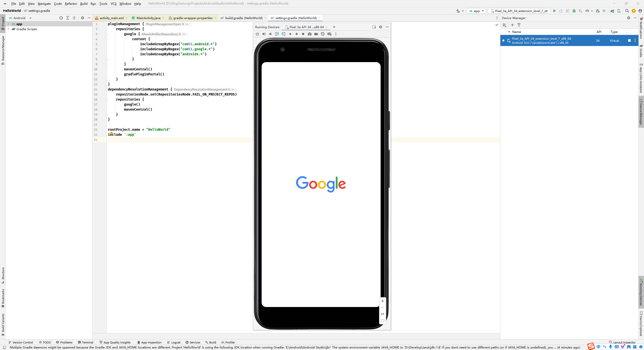This screenshot has height=350, width=644.
Task: Open the Refactor menu
Action: point(71,4)
